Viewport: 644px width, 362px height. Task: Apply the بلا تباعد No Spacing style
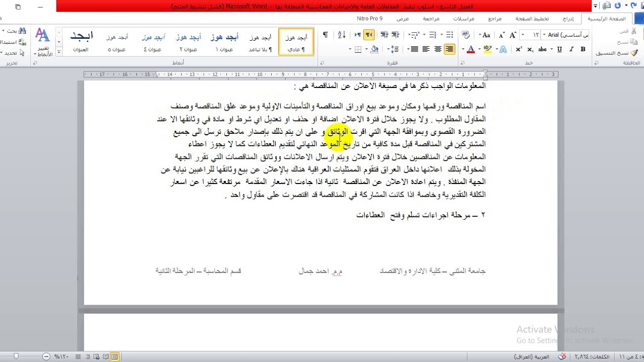point(260,42)
